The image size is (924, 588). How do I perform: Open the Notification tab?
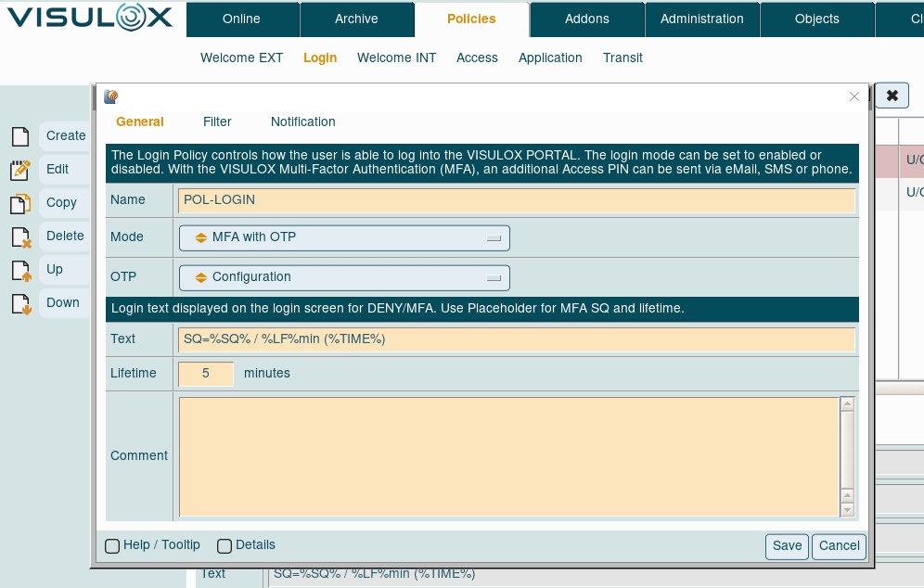[302, 121]
